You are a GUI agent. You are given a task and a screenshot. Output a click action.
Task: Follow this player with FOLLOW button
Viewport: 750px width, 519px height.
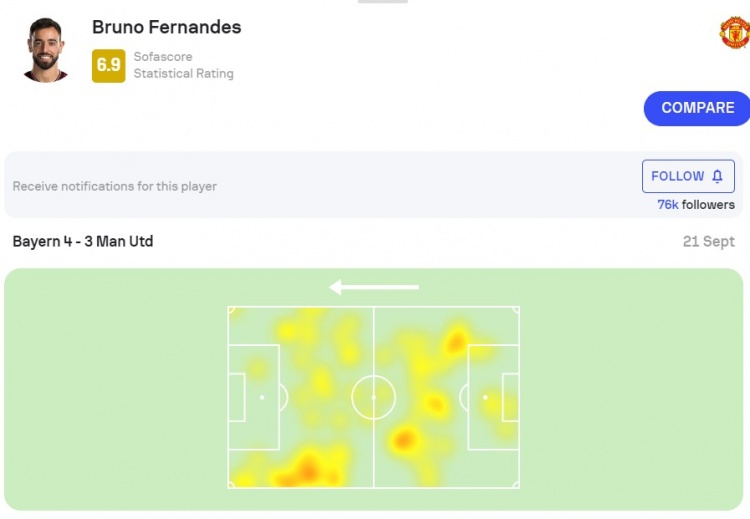[688, 176]
